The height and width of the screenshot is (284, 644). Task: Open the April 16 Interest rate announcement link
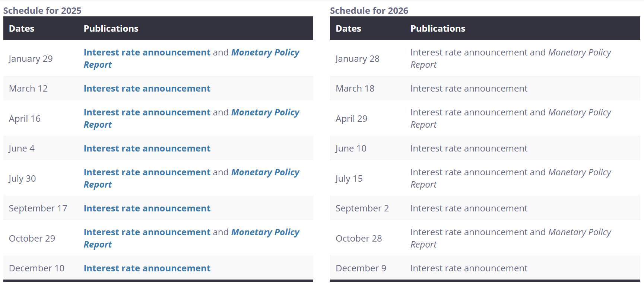tap(147, 112)
